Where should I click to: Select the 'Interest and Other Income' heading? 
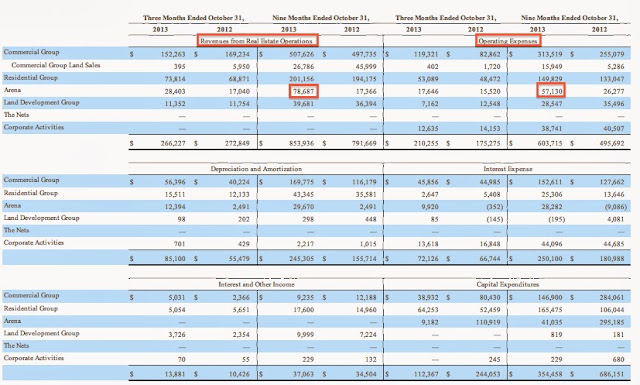point(256,284)
